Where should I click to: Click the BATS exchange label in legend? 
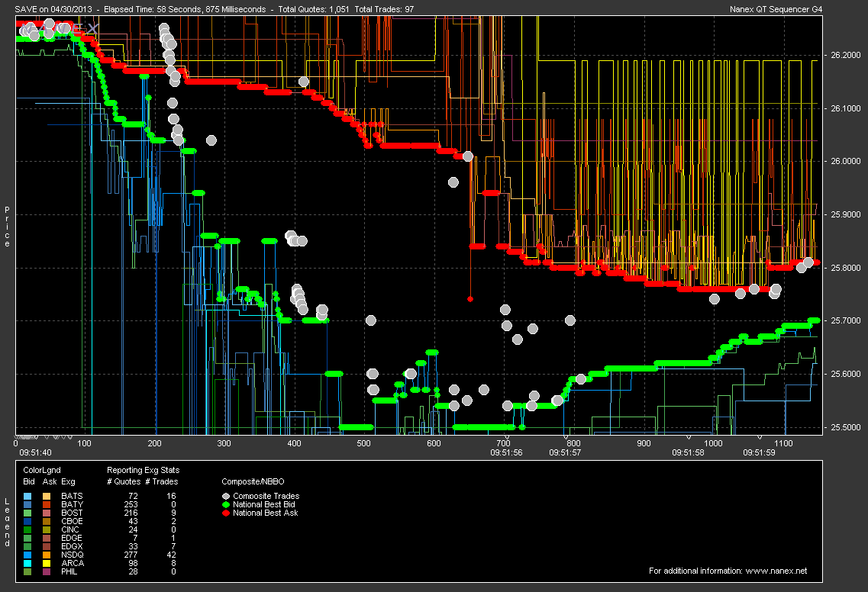[x=72, y=497]
